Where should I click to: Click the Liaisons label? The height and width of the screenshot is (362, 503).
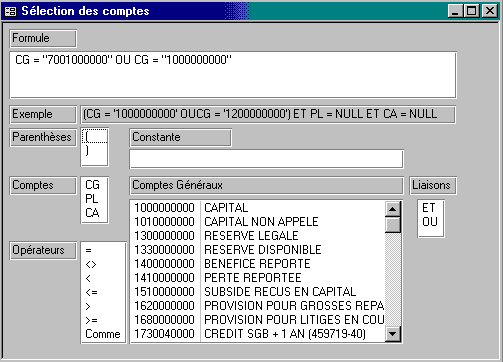[433, 185]
